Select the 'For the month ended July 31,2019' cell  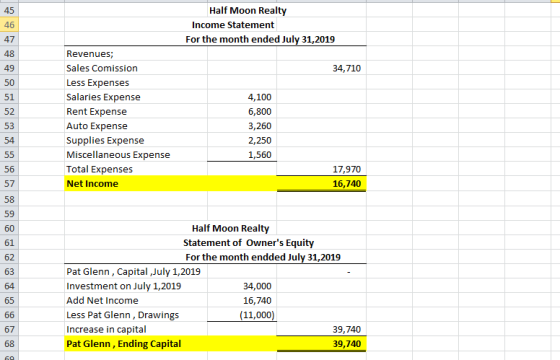[x=260, y=39]
